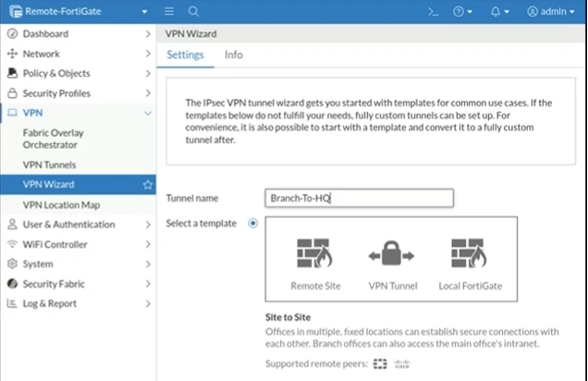Click the Cisco supported peer icon

click(x=401, y=363)
